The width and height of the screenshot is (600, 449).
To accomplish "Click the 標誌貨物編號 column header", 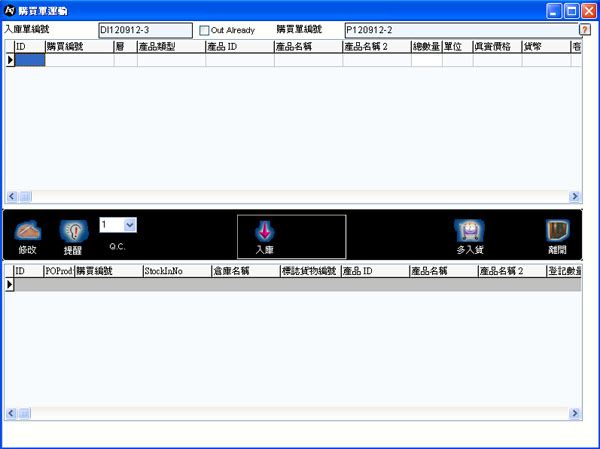I will tap(310, 271).
